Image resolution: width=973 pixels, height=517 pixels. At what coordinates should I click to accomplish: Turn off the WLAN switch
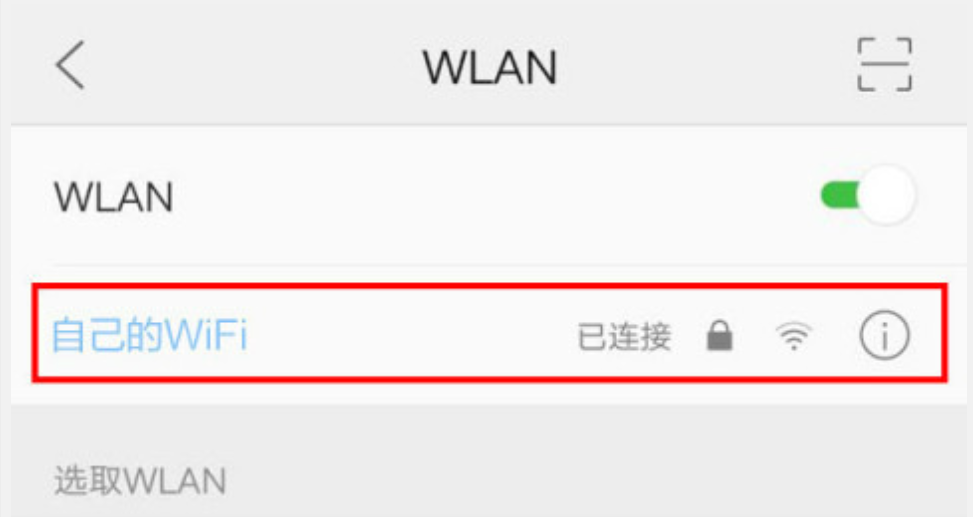coord(868,196)
